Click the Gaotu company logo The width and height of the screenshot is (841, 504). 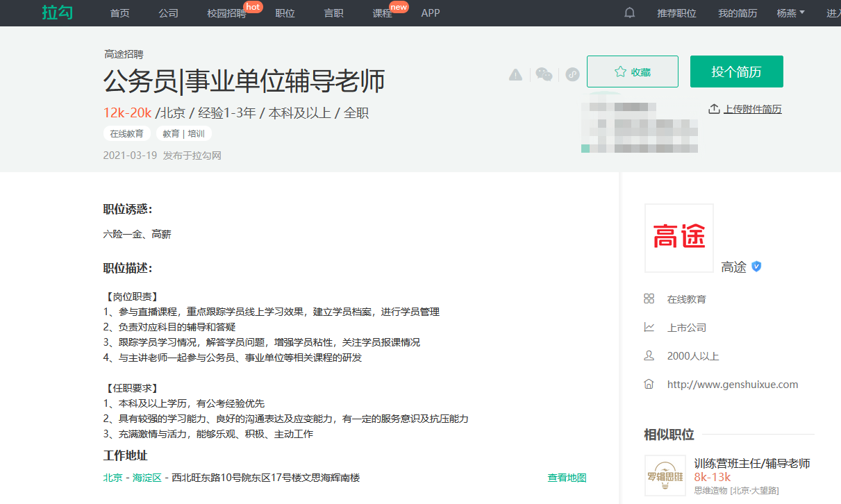coord(678,238)
